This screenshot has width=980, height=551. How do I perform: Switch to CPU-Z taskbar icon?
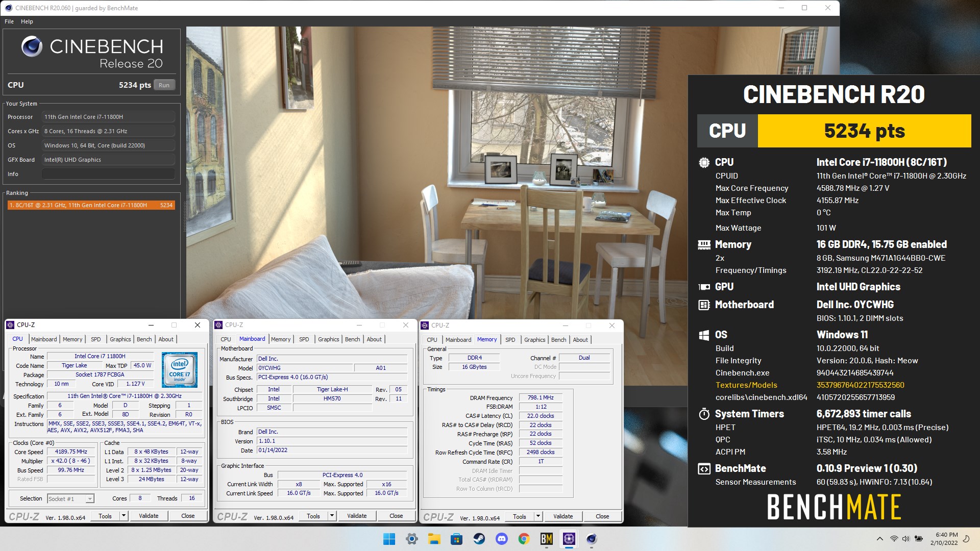pyautogui.click(x=569, y=539)
